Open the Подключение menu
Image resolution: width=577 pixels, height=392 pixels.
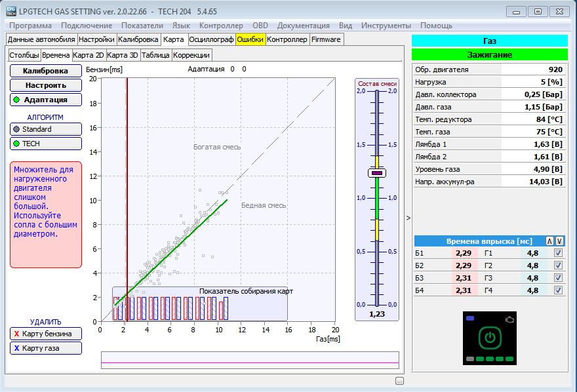[x=87, y=26]
